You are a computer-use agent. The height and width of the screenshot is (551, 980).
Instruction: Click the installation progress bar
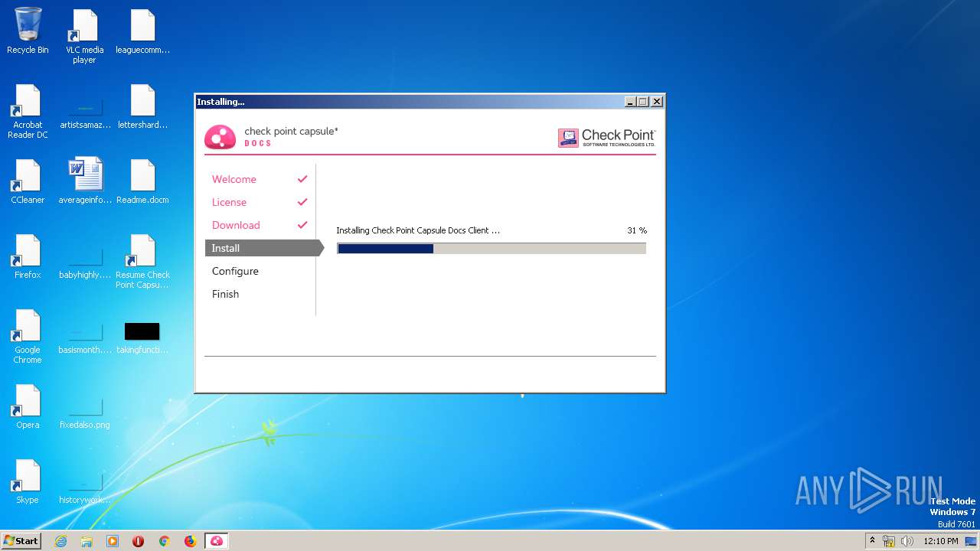(492, 249)
